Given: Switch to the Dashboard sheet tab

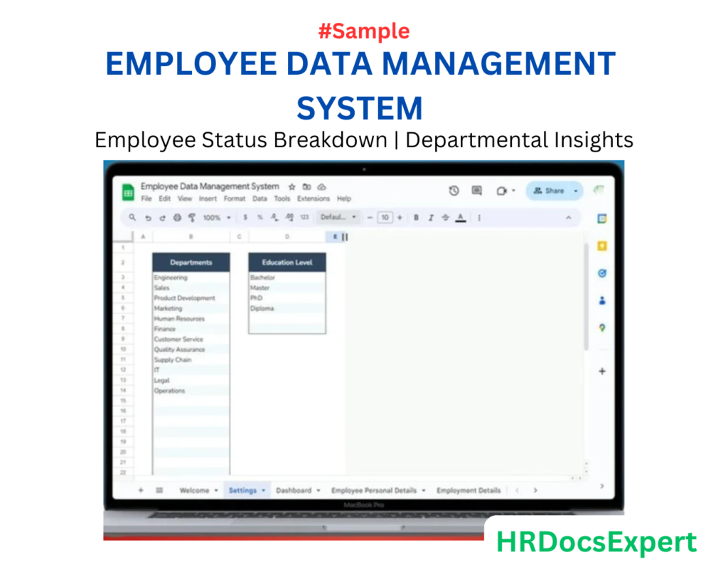Looking at the screenshot, I should click(294, 490).
